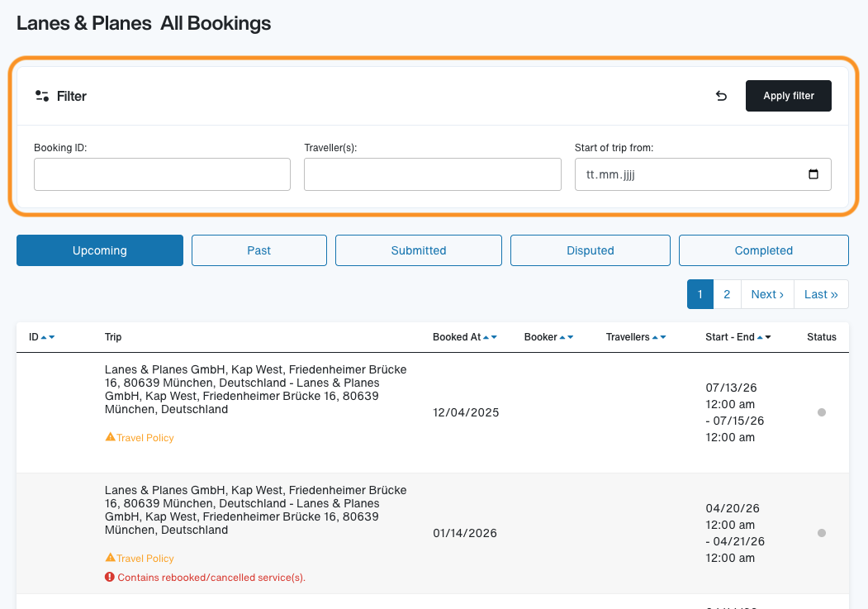Focus the Booking ID input field
This screenshot has height=609, width=868.
[x=162, y=174]
